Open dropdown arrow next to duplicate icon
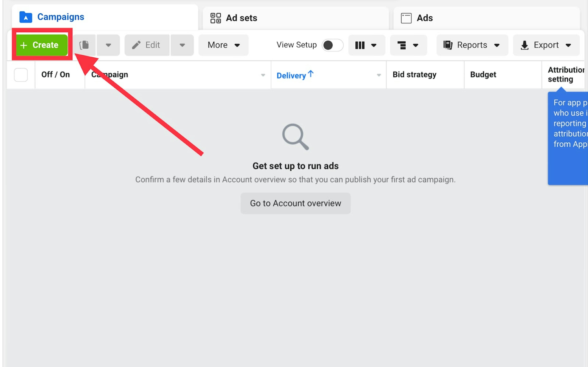588x367 pixels. pyautogui.click(x=108, y=45)
